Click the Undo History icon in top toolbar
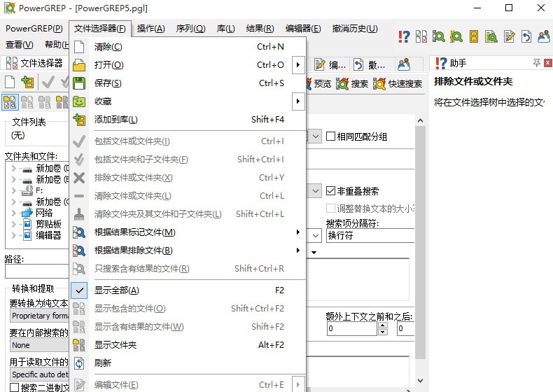Screen dimensions: 553x392 click(526, 36)
